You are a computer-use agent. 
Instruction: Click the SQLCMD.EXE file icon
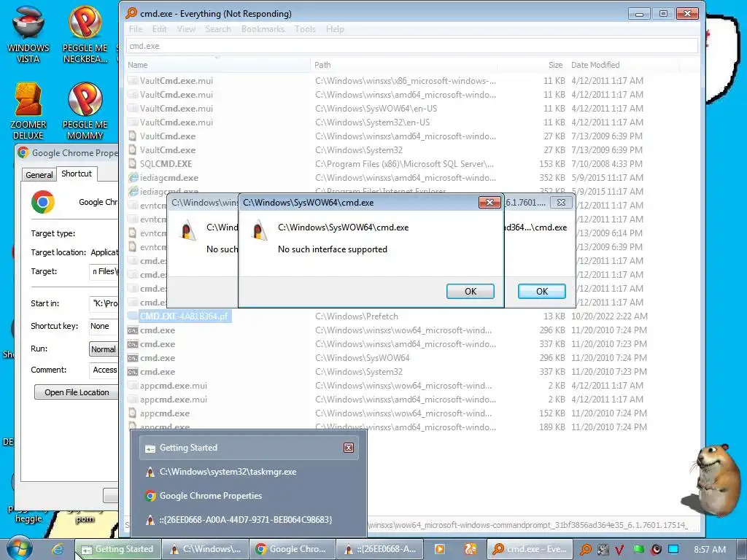(133, 164)
